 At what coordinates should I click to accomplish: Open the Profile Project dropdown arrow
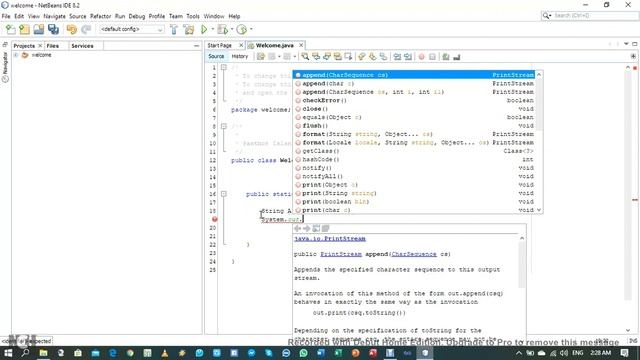(251, 29)
